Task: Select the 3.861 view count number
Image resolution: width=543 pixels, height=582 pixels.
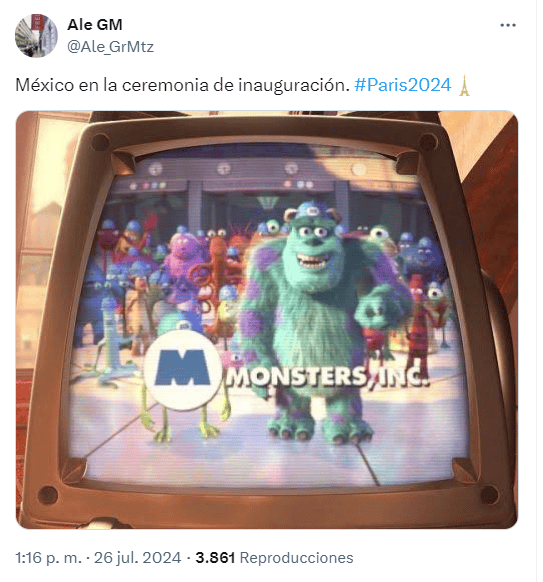Action: [215, 558]
